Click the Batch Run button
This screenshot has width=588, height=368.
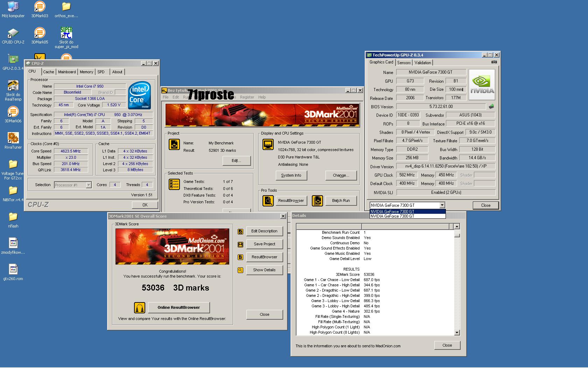[341, 200]
